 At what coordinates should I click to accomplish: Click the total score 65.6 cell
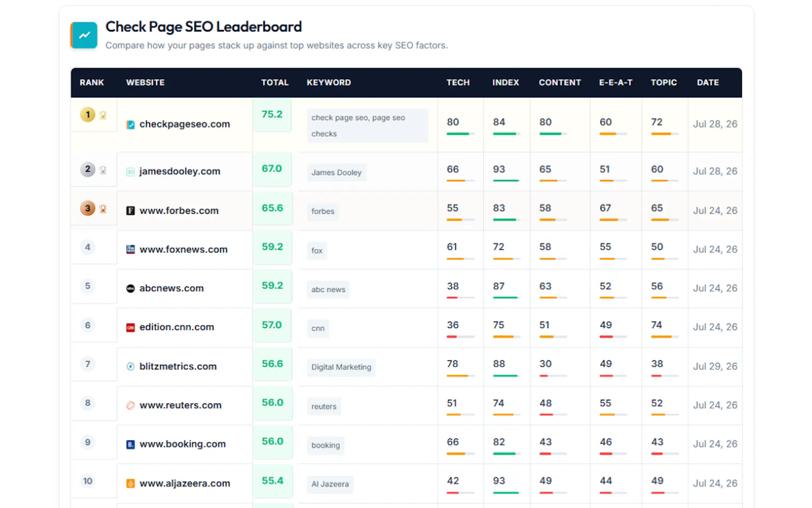tap(273, 208)
